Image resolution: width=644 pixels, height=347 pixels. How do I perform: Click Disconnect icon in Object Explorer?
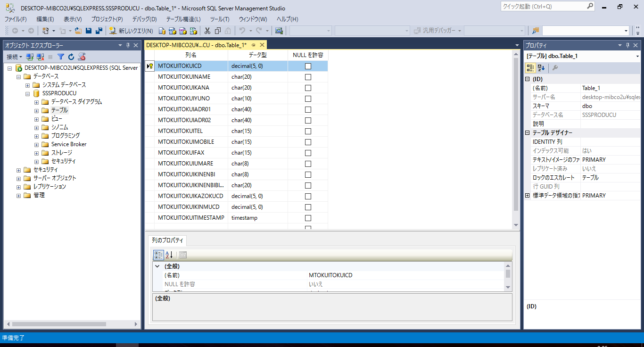point(40,57)
